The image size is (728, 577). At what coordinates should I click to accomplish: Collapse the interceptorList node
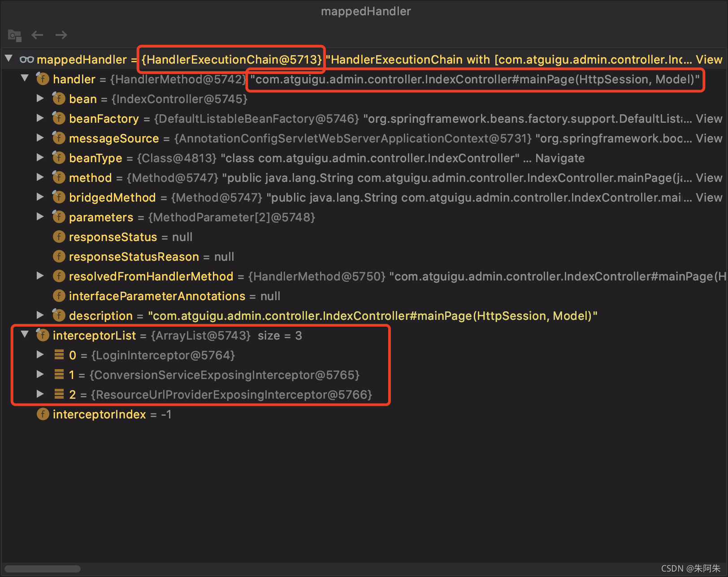25,335
